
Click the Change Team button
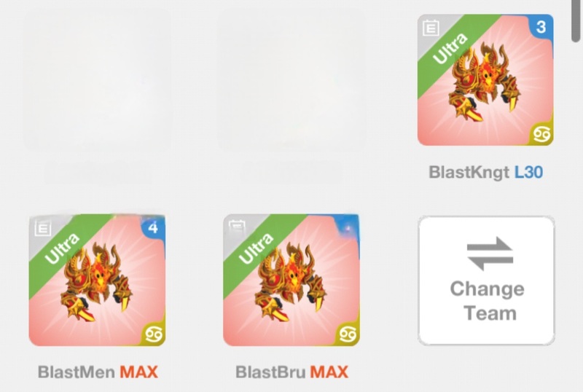(x=486, y=281)
